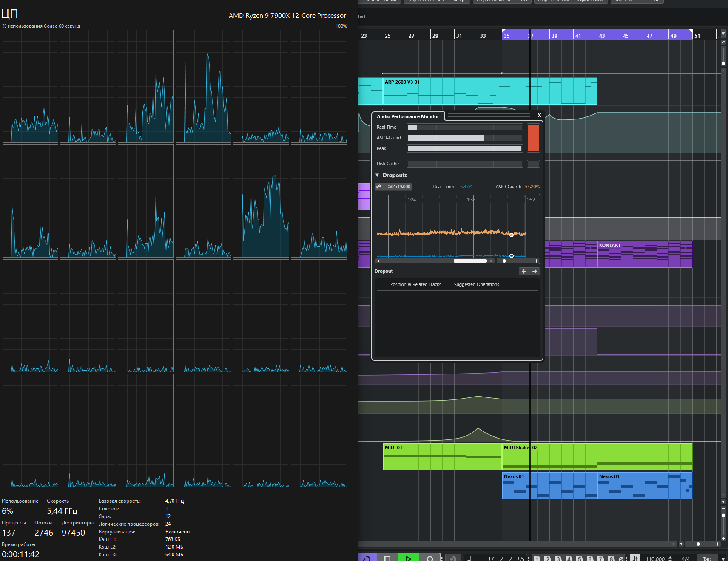Open the Position & Related Tracks tab
Image resolution: width=728 pixels, height=561 pixels.
(x=415, y=284)
